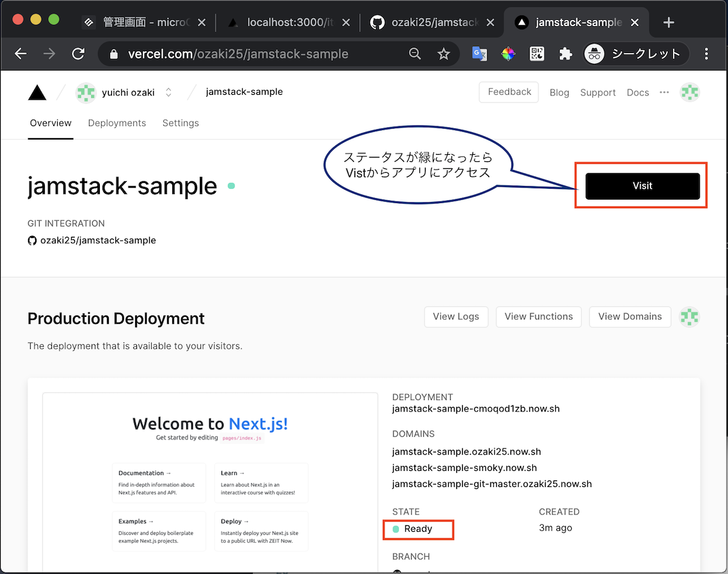Open the jamstack-sample breadcrumb link
728x574 pixels.
[244, 92]
